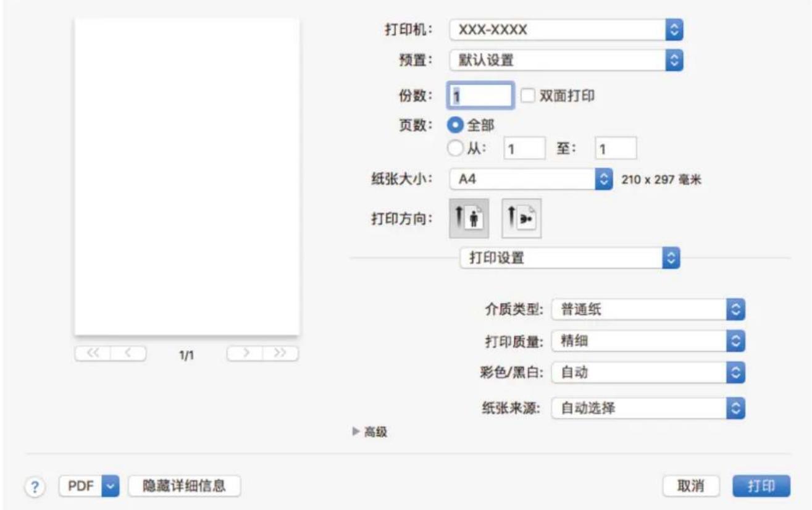Open the 纸张来源 自动选择 dropdown
This screenshot has height=510, width=812.
pos(648,407)
